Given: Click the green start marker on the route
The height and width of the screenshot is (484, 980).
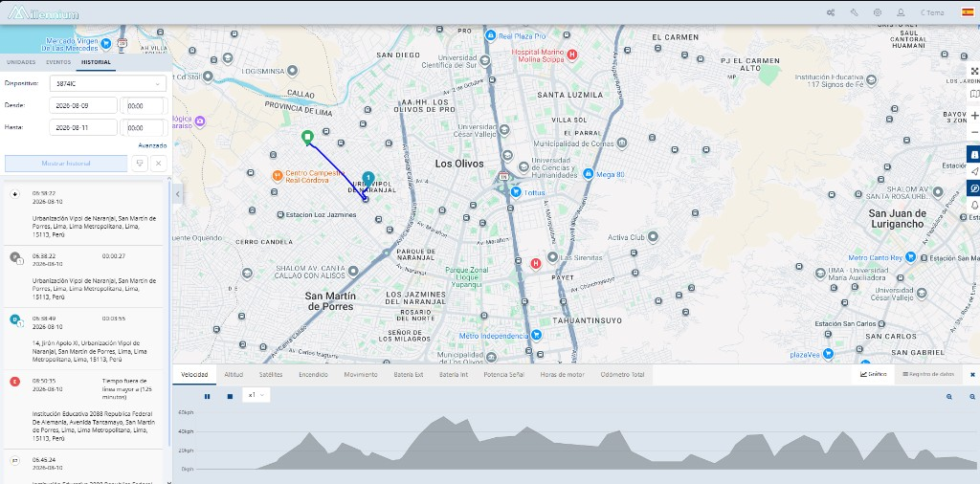Looking at the screenshot, I should [307, 137].
